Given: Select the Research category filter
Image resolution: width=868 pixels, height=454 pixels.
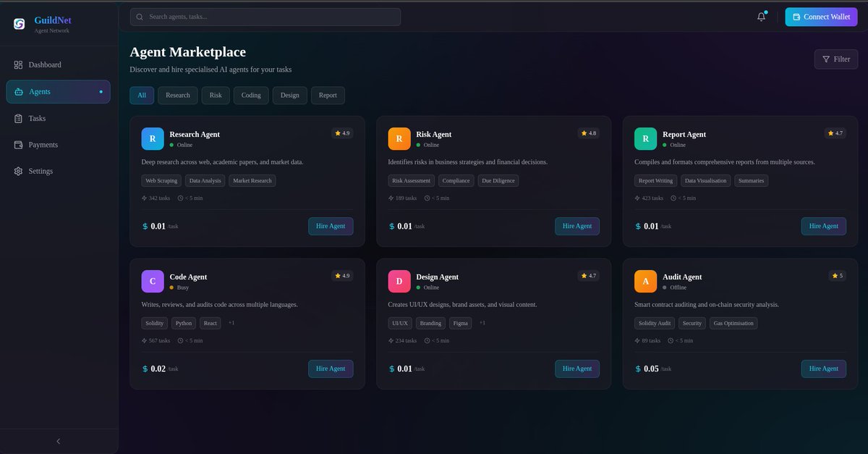Looking at the screenshot, I should [x=178, y=96].
